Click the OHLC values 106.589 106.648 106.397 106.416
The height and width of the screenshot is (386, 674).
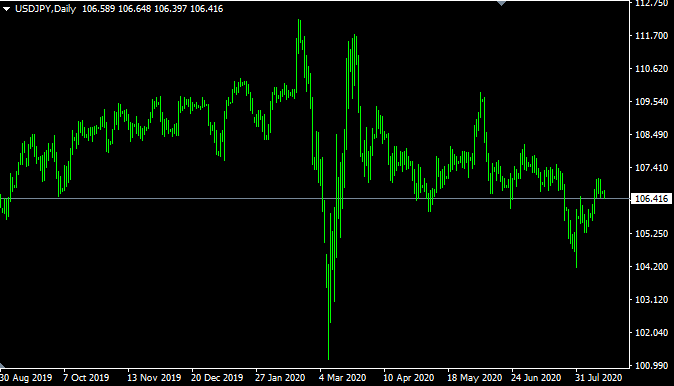tap(153, 9)
